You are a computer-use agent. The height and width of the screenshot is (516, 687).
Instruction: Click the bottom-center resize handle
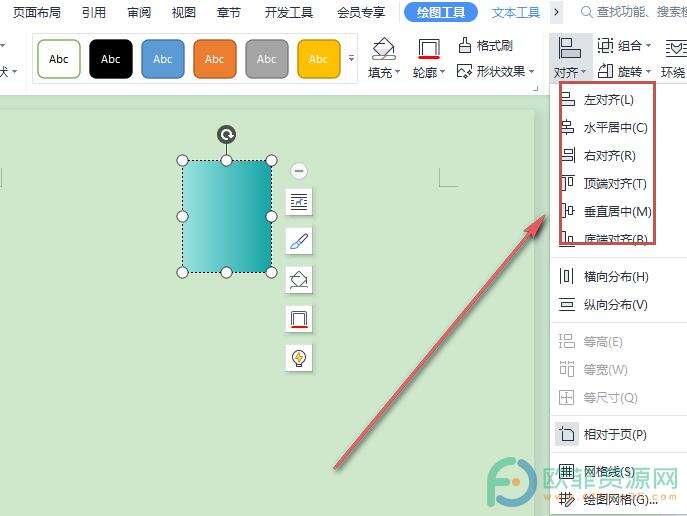(227, 272)
